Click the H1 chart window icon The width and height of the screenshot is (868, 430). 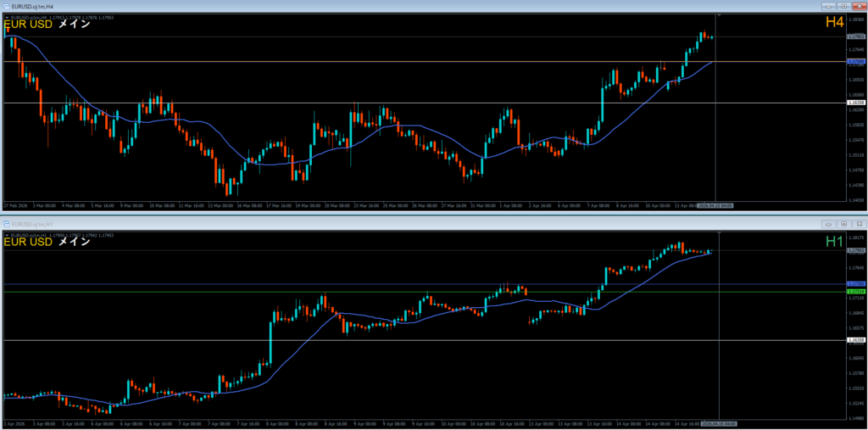click(x=5, y=224)
